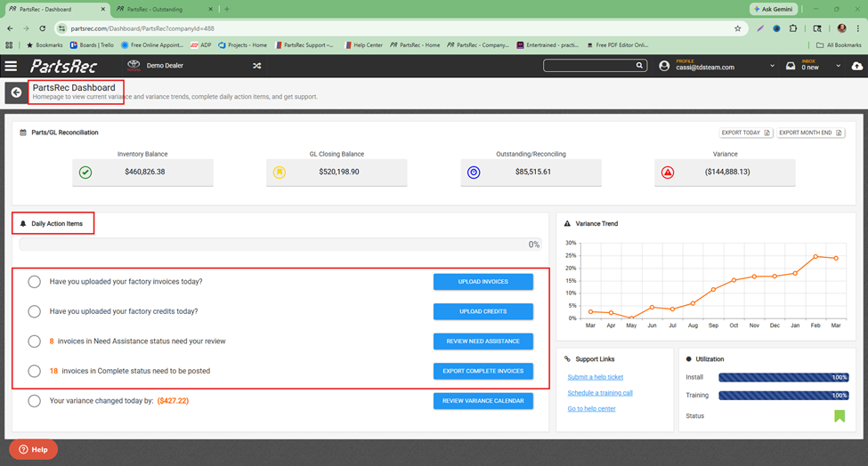Check off Complete status invoices item
Viewport: 868px width, 466px height.
point(35,371)
